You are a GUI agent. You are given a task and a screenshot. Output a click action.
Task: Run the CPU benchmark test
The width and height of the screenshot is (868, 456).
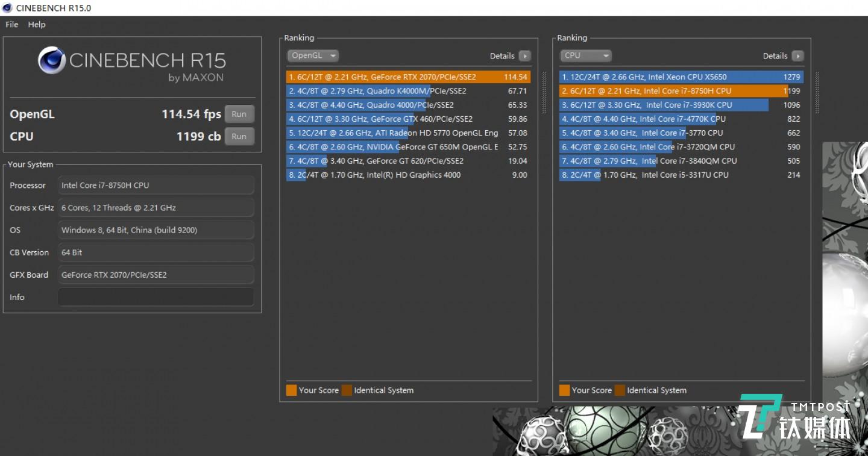click(239, 136)
